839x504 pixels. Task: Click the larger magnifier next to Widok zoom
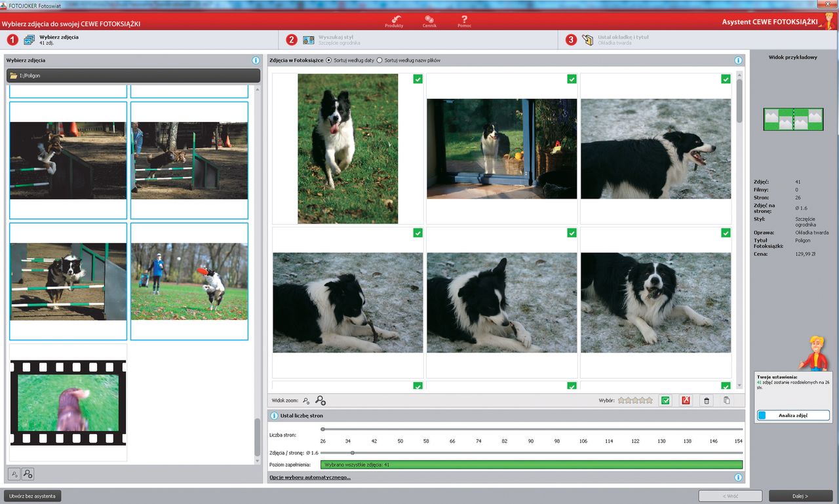(320, 400)
